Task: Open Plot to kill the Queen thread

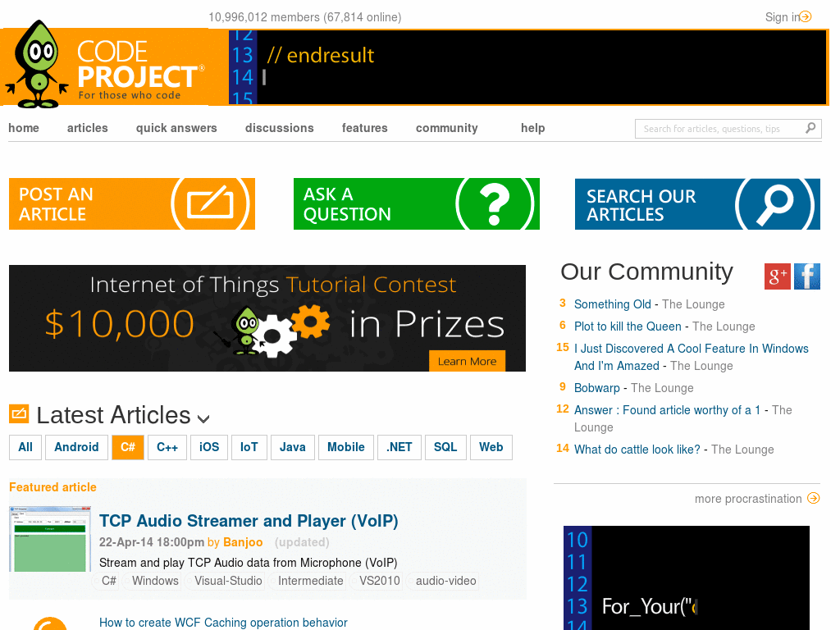Action: click(628, 326)
